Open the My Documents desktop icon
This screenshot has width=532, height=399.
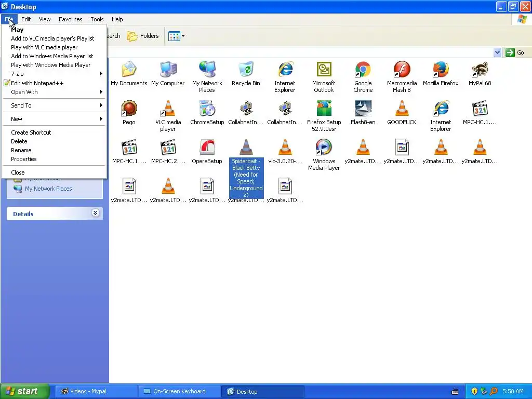pos(129,74)
